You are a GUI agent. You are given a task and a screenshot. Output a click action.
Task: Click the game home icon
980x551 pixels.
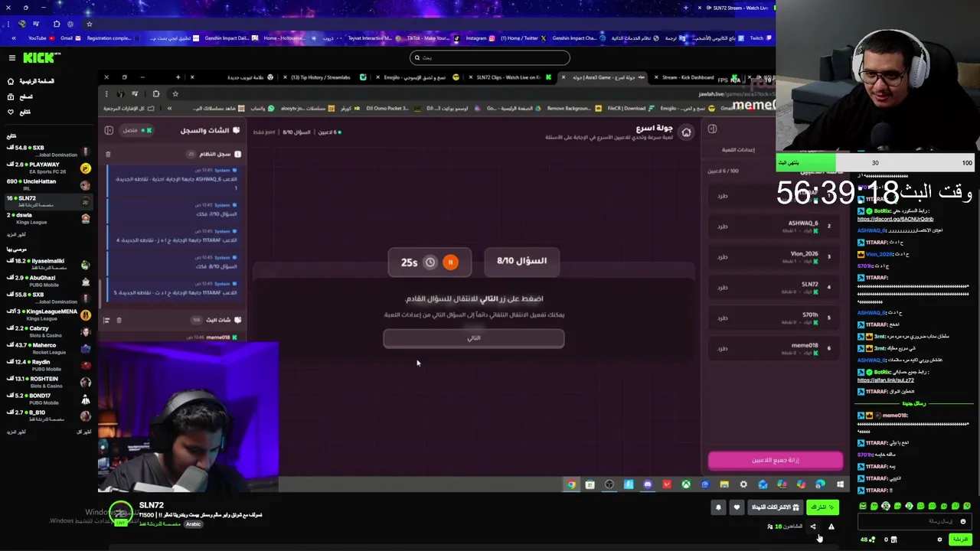click(686, 132)
